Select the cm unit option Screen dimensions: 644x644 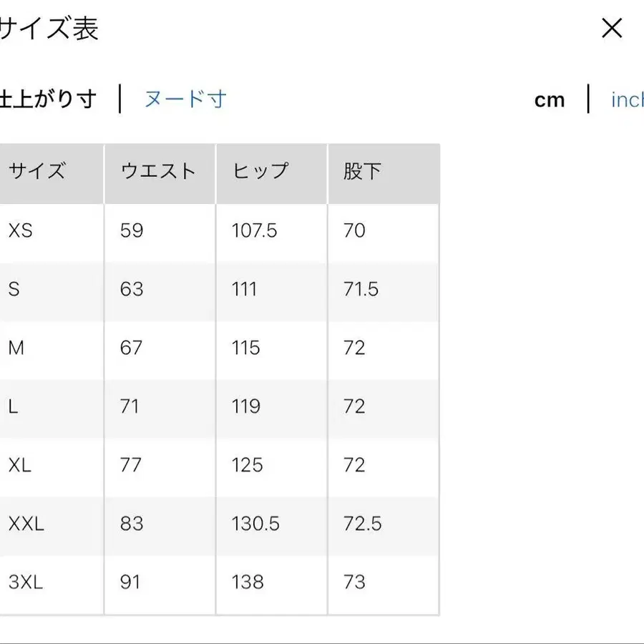click(550, 99)
